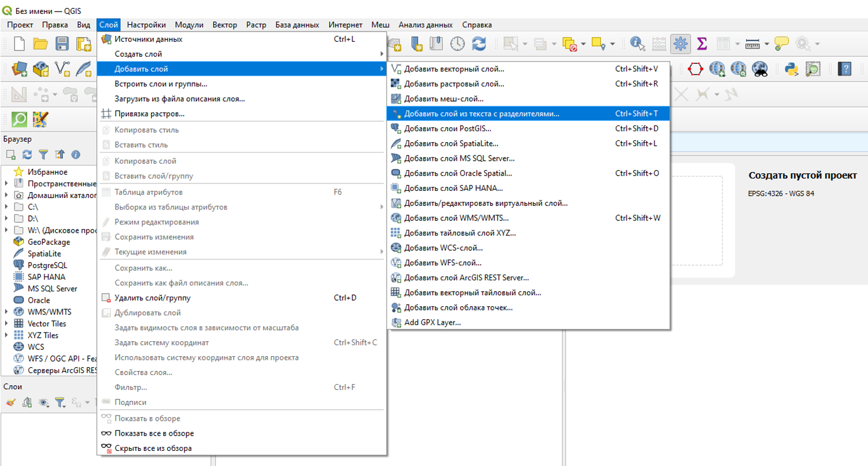The image size is (868, 466).
Task: Expand the WMS/WMTS tree node
Action: [x=6, y=312]
